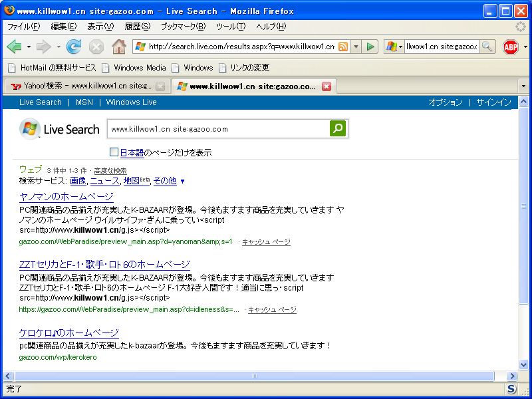Open the 編集(E) menu
Image resolution: width=532 pixels, height=399 pixels.
tap(63, 27)
